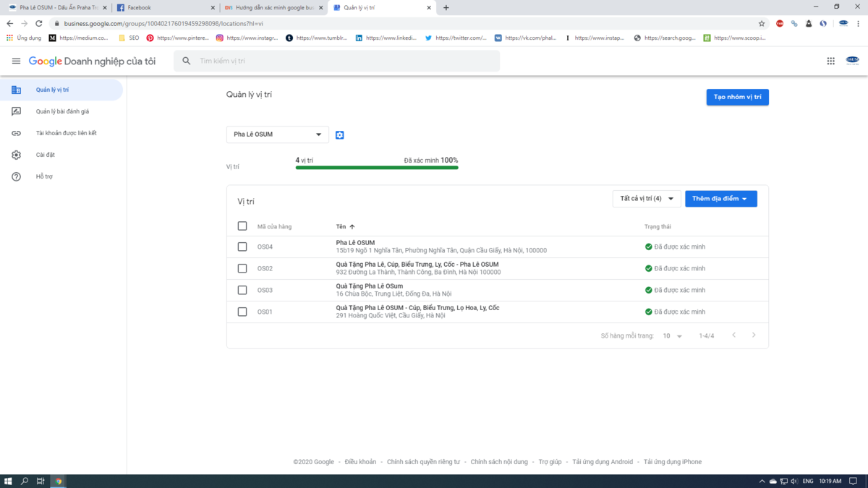The width and height of the screenshot is (868, 488).
Task: Open the Chính sách nội dung link
Action: [x=499, y=462]
